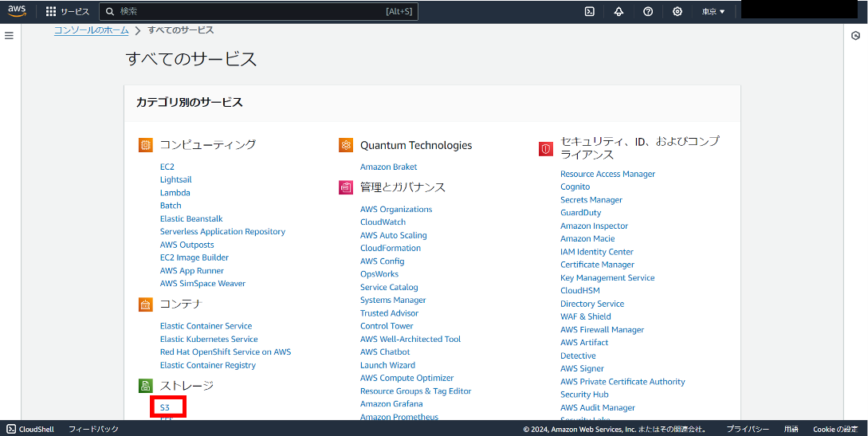868x436 pixels.
Task: Open Resource Access Manager
Action: pos(608,174)
